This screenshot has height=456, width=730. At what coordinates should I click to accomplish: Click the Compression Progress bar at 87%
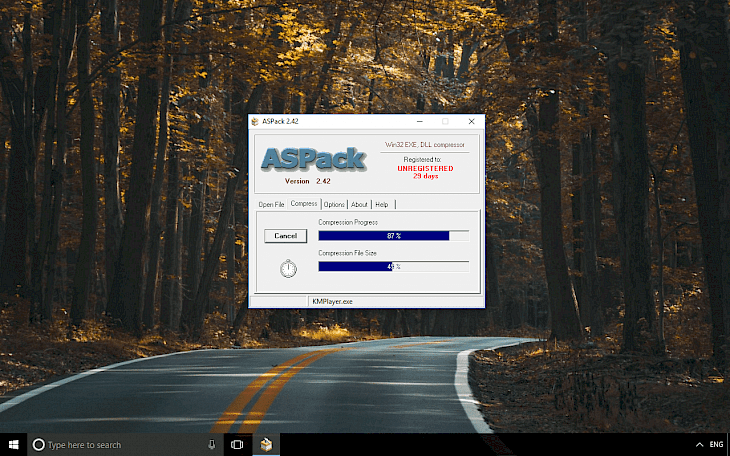pyautogui.click(x=393, y=236)
